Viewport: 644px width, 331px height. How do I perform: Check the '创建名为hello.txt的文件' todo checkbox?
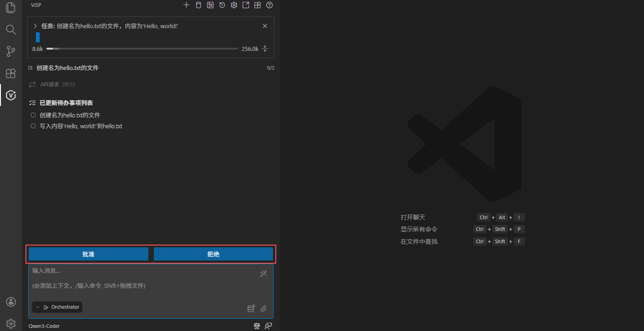click(x=33, y=115)
